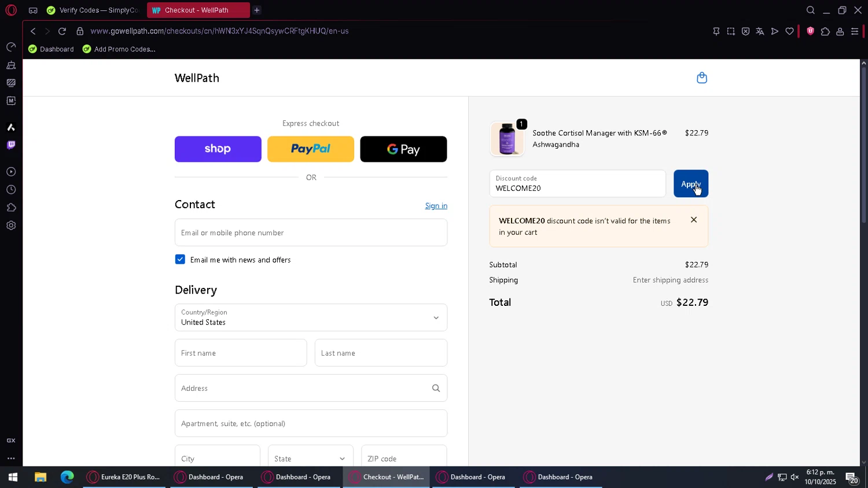Open History clock in the sidebar
The height and width of the screenshot is (488, 868).
[x=11, y=190]
